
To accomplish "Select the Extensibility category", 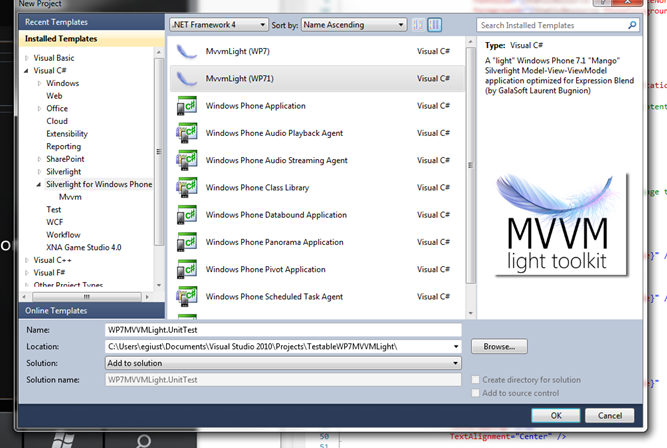I will (x=67, y=134).
